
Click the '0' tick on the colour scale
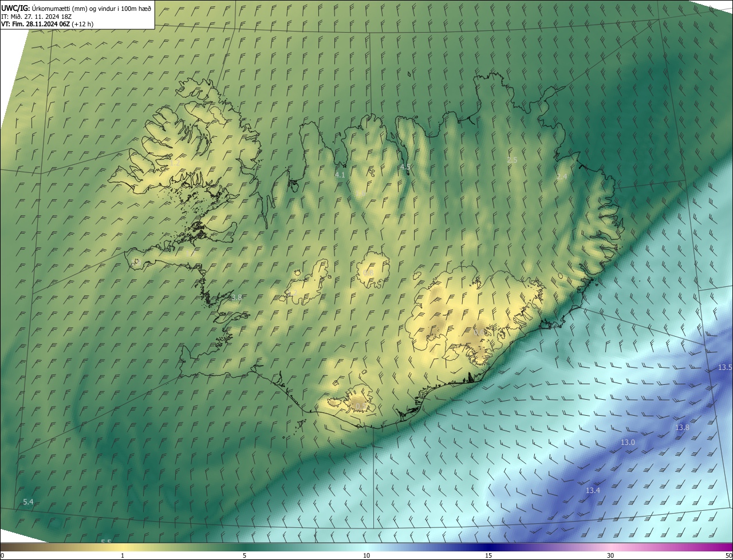point(2,555)
